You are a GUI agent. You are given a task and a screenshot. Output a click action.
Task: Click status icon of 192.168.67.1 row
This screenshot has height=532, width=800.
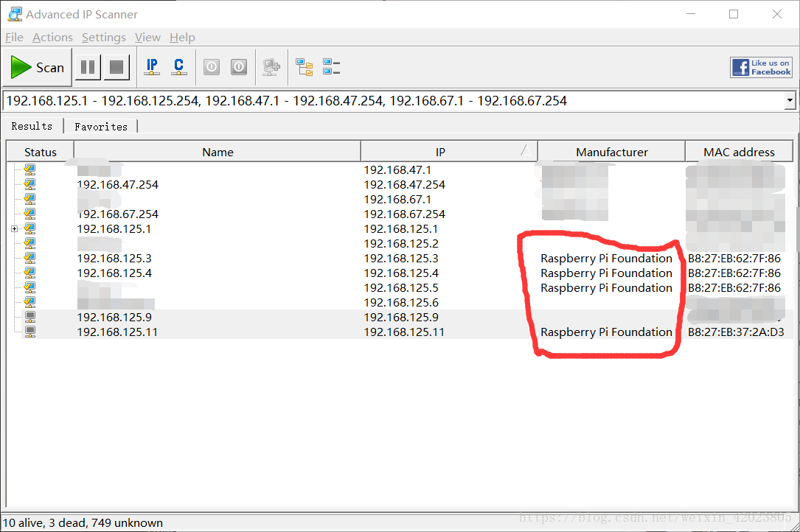tap(30, 199)
